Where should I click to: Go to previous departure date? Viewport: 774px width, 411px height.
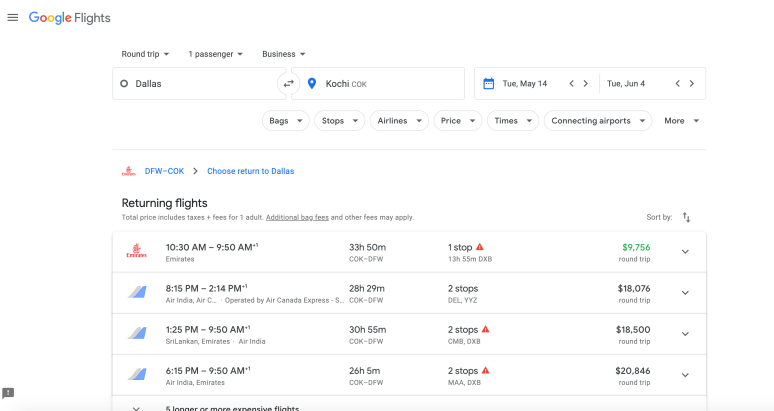[x=572, y=83]
